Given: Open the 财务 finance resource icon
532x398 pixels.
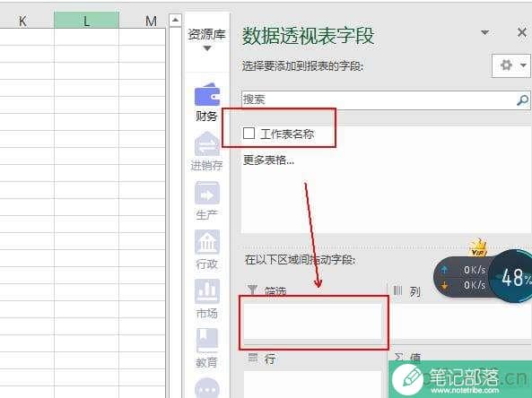Looking at the screenshot, I should (x=206, y=95).
